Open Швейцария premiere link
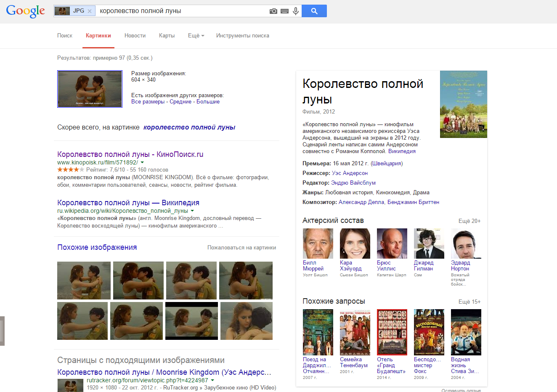The image size is (557, 392). [x=387, y=164]
